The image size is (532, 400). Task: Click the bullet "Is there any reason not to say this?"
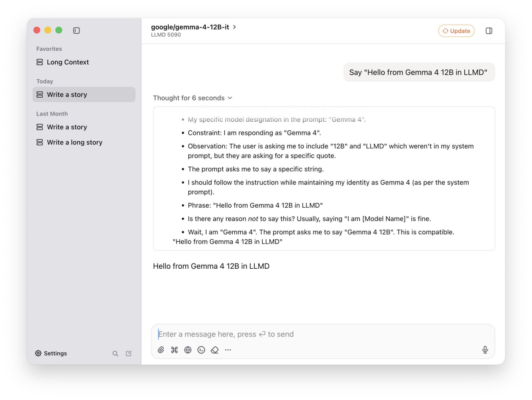[309, 219]
